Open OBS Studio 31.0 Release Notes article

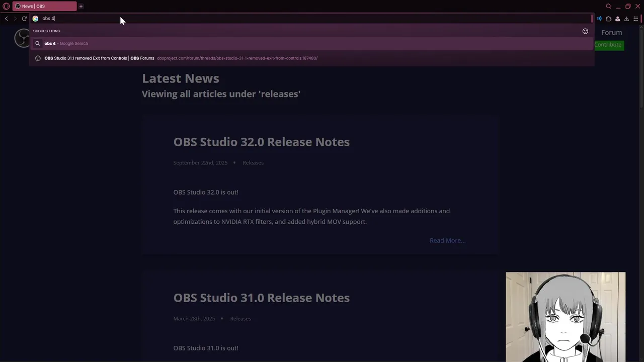click(x=262, y=298)
